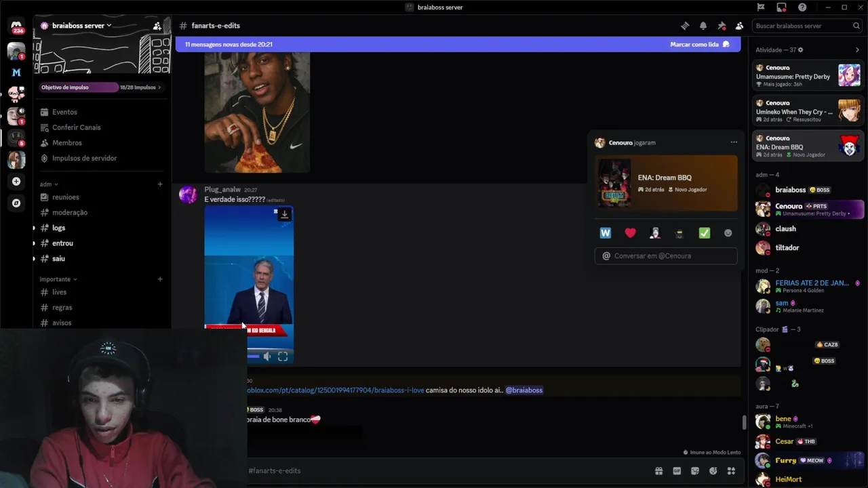This screenshot has height=488, width=868.
Task: Create a channel in importante category
Action: pos(160,279)
